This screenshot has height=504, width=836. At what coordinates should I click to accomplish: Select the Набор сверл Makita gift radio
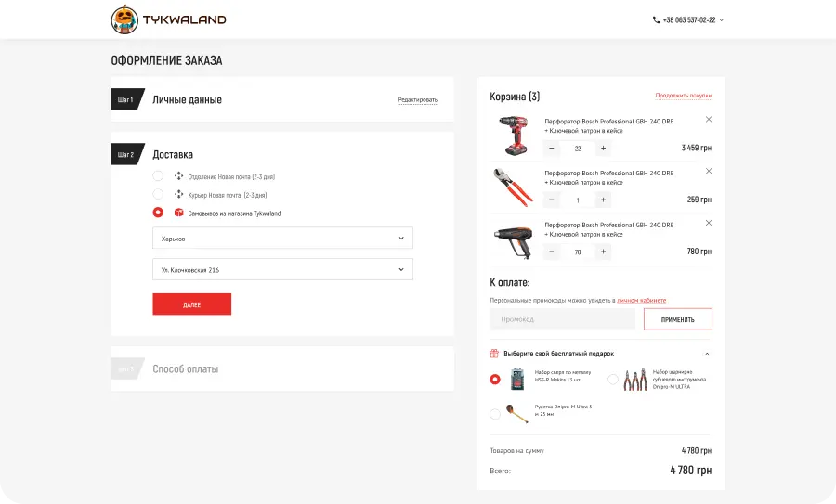tap(495, 380)
